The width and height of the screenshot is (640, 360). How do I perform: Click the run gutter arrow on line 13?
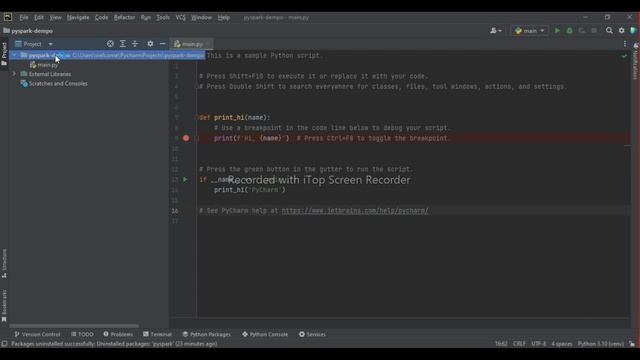[x=185, y=179]
